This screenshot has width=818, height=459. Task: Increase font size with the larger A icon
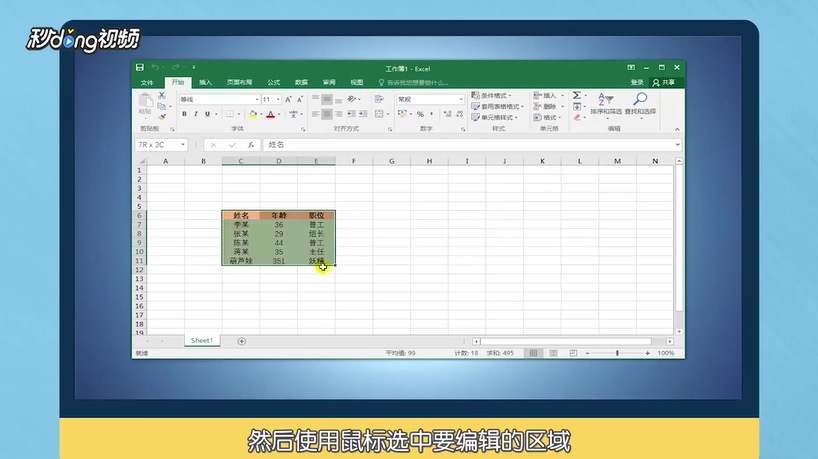point(288,99)
